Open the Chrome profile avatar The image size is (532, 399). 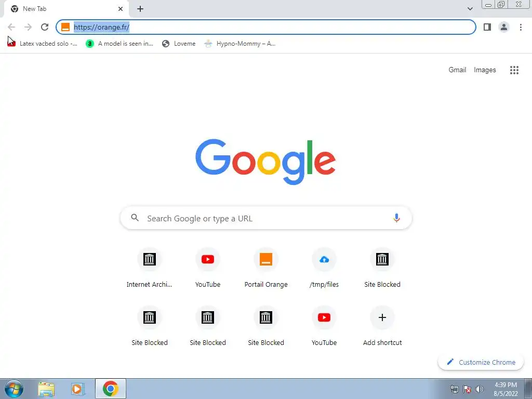click(x=504, y=27)
